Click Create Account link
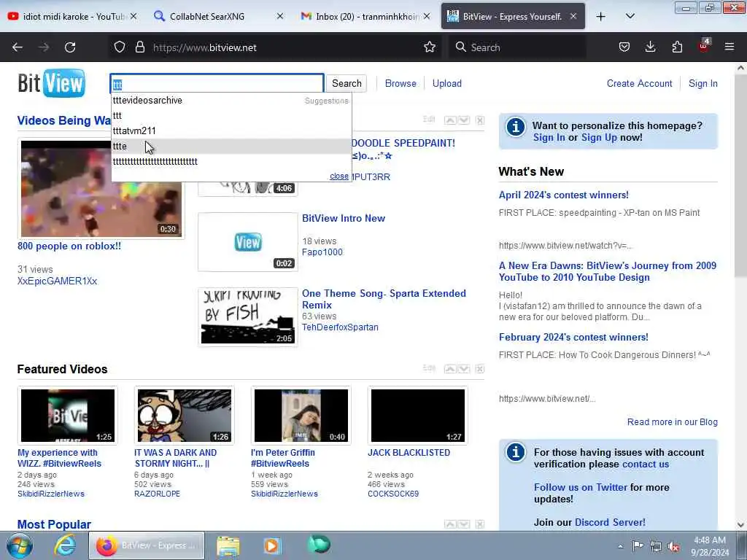 (639, 83)
